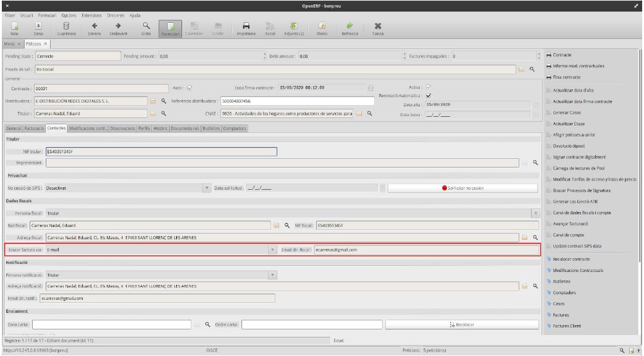
Task: Open the Opcions menu
Action: [69, 14]
